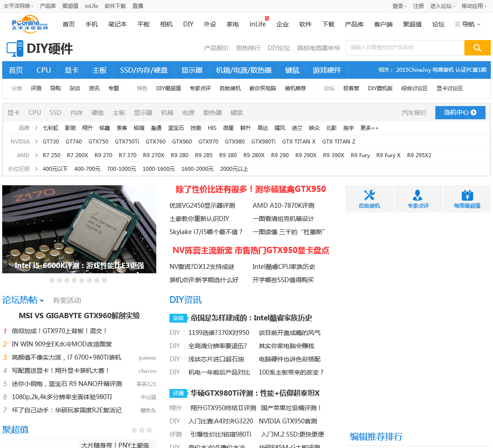Open headline NV阵营主流新宠 市售热门GTX950显卡盘点
This screenshot has width=493, height=448.
250,250
